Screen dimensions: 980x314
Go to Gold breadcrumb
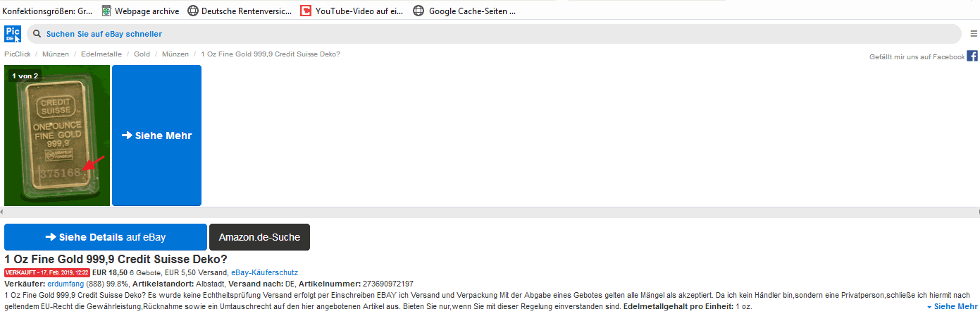tap(142, 54)
